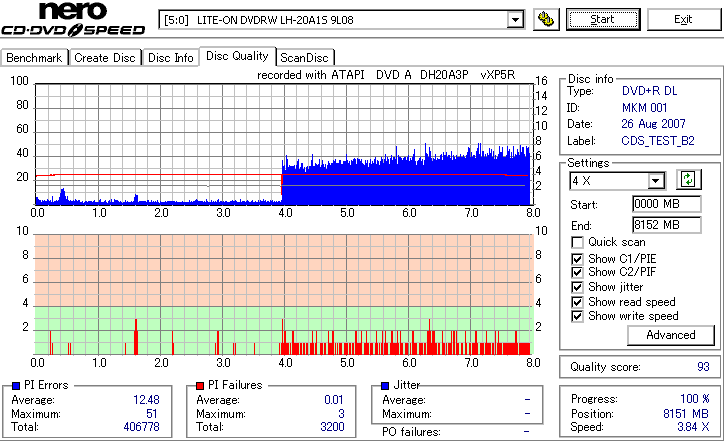The image size is (724, 441).
Task: Click the End field showing 8152 MB
Action: point(666,225)
